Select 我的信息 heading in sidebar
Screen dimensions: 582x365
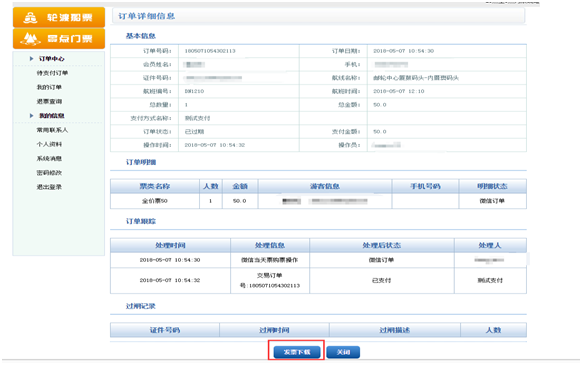pos(52,116)
